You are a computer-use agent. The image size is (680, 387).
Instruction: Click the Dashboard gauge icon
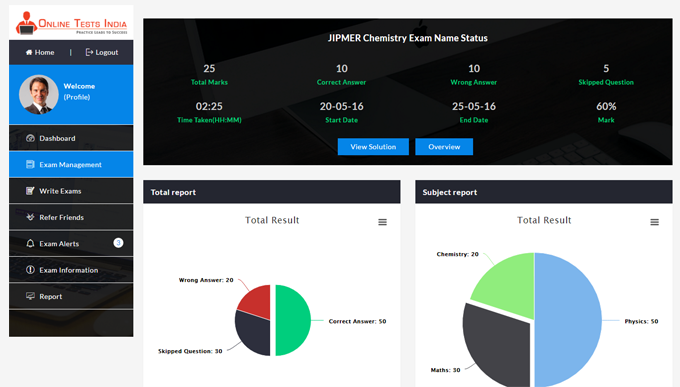point(30,138)
